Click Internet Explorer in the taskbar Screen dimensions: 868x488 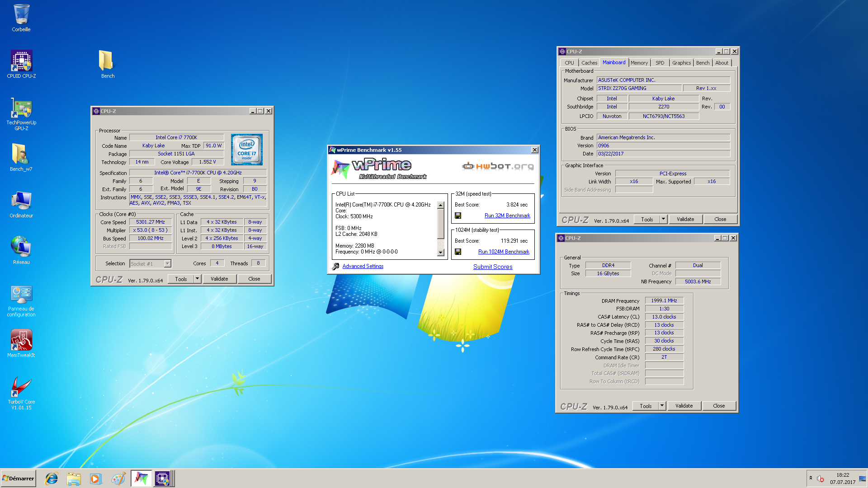tap(52, 479)
